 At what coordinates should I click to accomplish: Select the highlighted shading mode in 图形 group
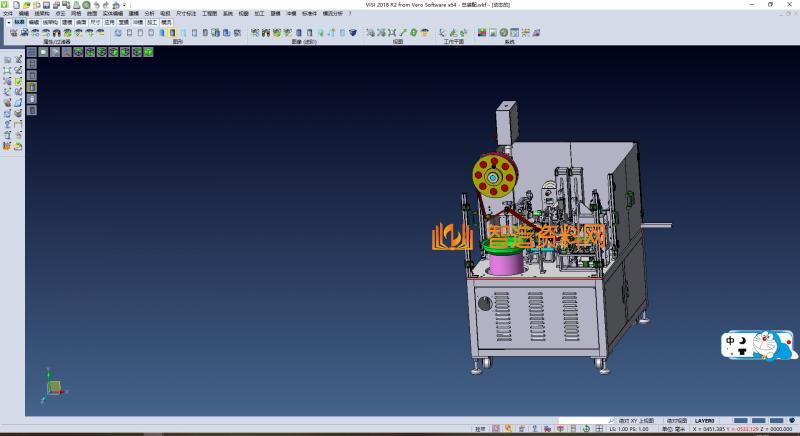[172, 33]
